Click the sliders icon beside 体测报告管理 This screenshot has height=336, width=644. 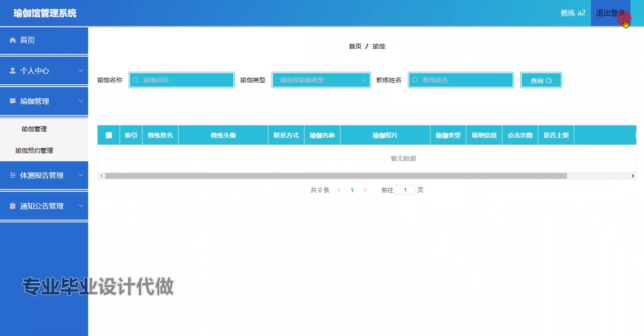click(x=13, y=176)
